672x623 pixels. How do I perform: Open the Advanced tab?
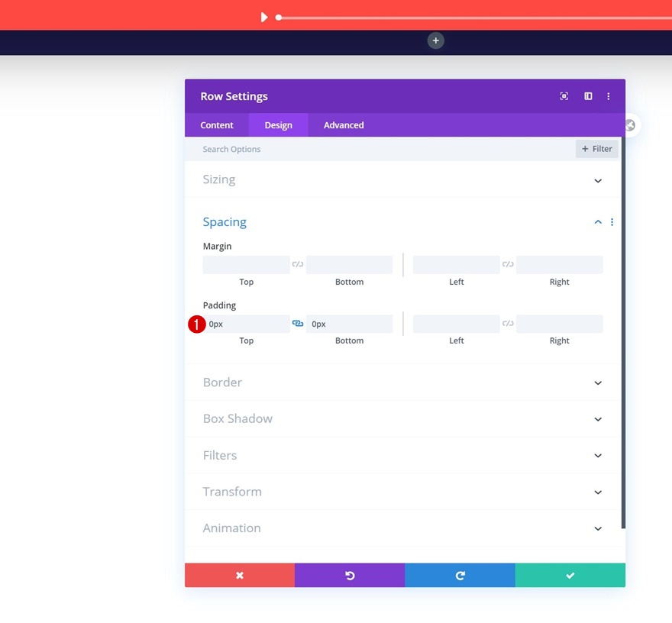(344, 125)
